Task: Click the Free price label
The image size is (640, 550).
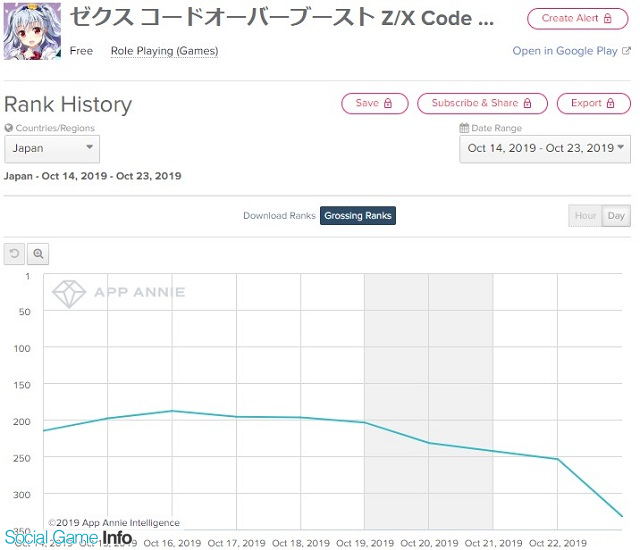Action: point(81,51)
